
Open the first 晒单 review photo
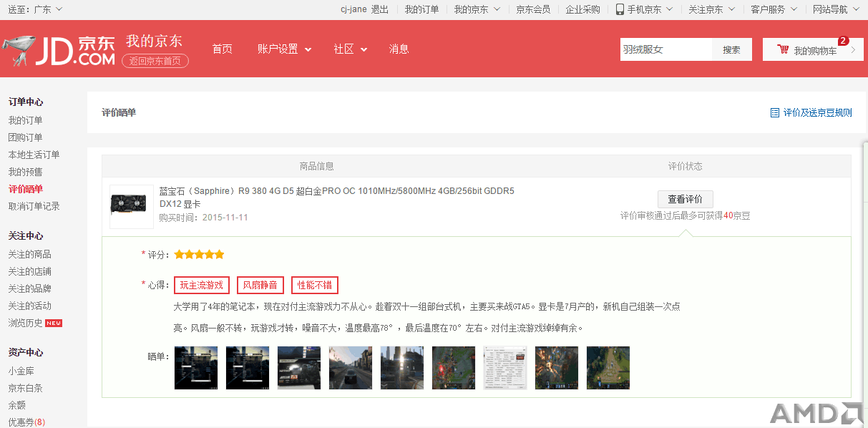[196, 368]
